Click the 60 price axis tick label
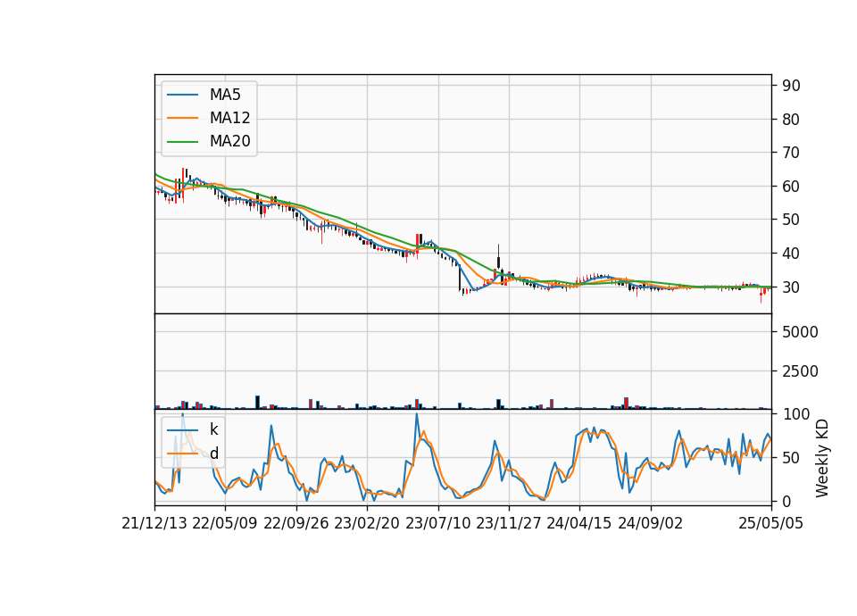The height and width of the screenshot is (616, 857). tap(791, 187)
